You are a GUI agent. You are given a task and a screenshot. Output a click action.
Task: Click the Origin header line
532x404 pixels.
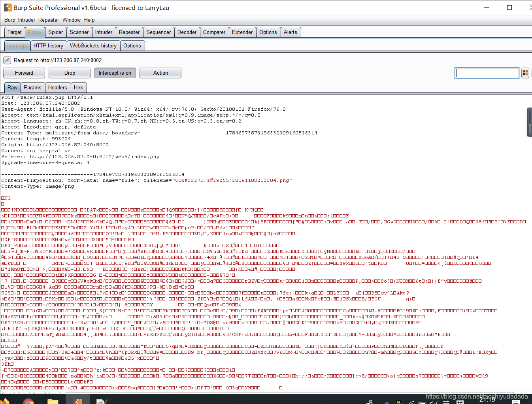[x=55, y=145]
